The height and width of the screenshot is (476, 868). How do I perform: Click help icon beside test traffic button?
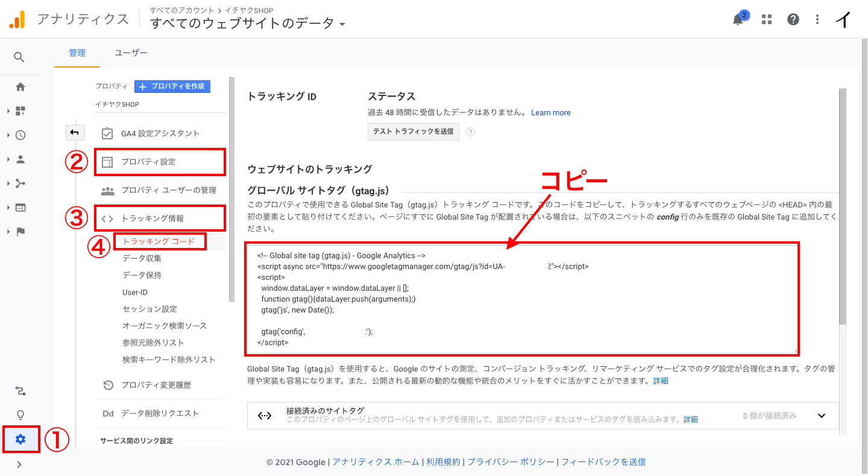click(x=470, y=132)
